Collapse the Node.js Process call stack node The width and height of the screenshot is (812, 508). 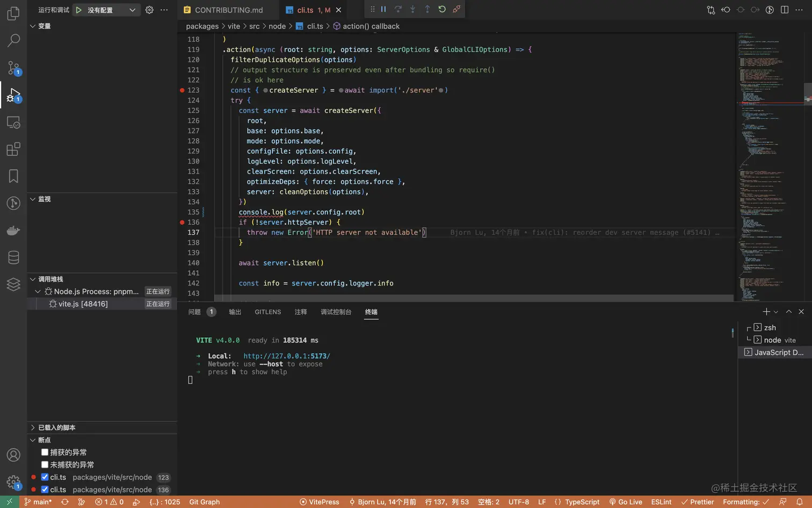38,291
